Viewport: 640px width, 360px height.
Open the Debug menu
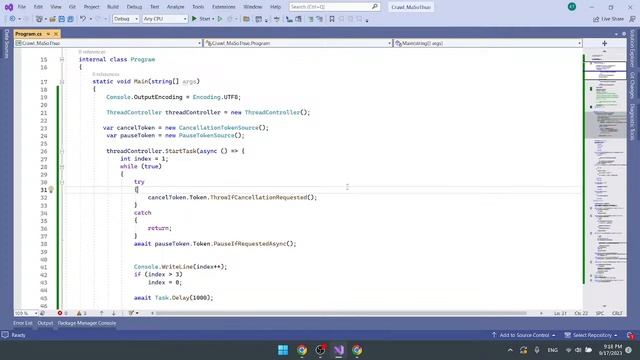pos(134,7)
